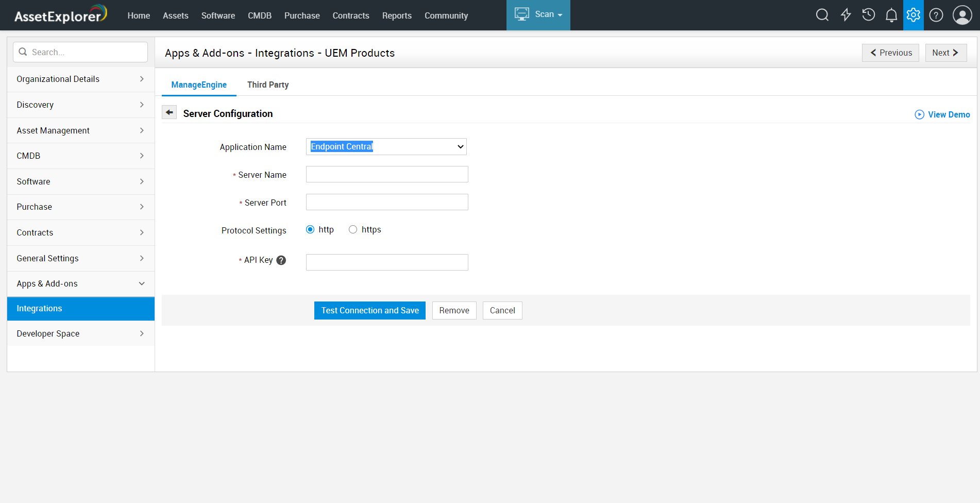Click the back arrow beside Server Configuration
The width and height of the screenshot is (980, 503).
[x=169, y=112]
